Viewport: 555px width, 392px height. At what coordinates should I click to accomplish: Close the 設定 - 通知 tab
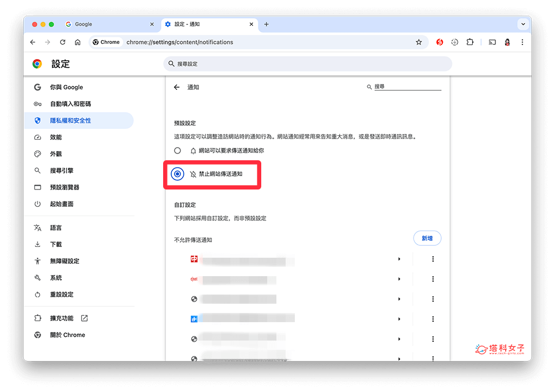[251, 24]
